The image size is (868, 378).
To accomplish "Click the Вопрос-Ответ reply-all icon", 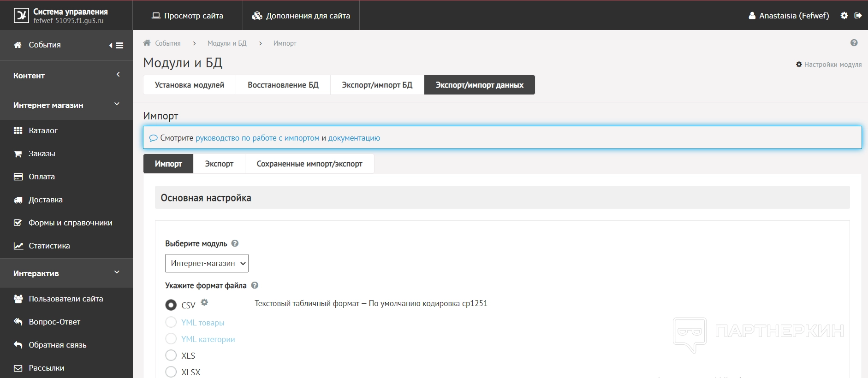I will click(x=18, y=322).
